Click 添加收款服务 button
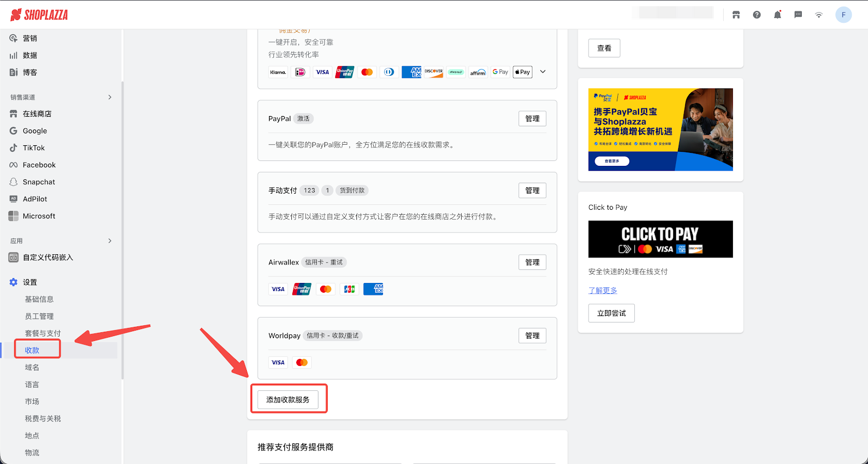This screenshot has width=868, height=464. point(288,399)
